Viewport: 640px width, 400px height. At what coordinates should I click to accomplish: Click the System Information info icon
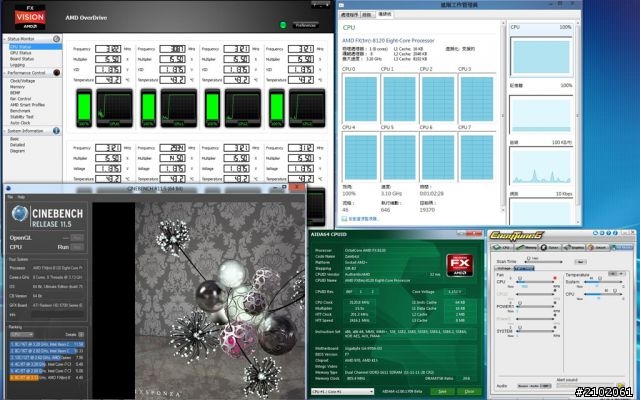(x=56, y=131)
